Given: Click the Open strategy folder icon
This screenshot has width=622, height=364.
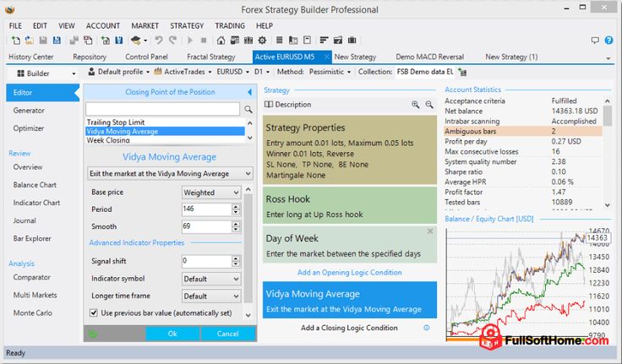Looking at the screenshot, I should (x=29, y=41).
